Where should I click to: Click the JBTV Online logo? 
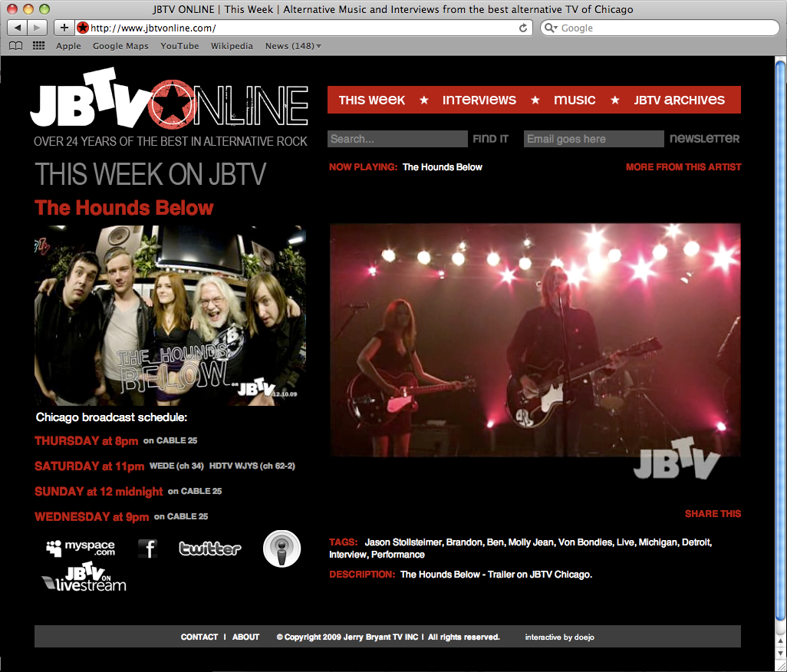(170, 100)
